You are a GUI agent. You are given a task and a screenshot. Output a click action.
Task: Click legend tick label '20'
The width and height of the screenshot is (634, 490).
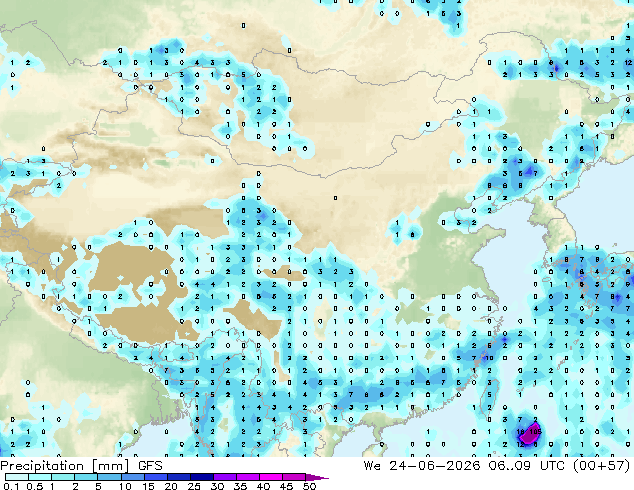coord(171,486)
